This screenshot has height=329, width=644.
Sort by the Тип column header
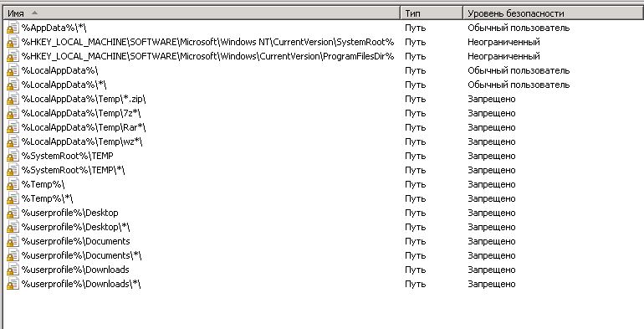432,13
